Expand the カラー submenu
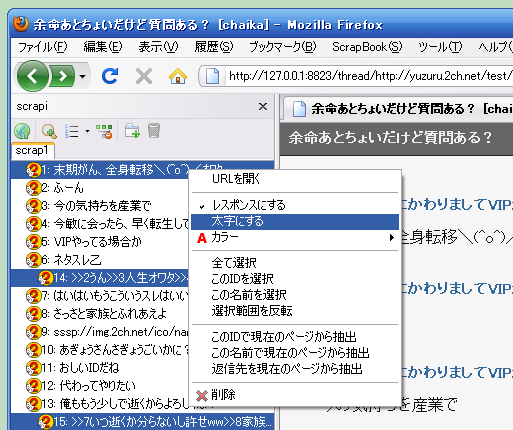The width and height of the screenshot is (513, 430). point(295,238)
